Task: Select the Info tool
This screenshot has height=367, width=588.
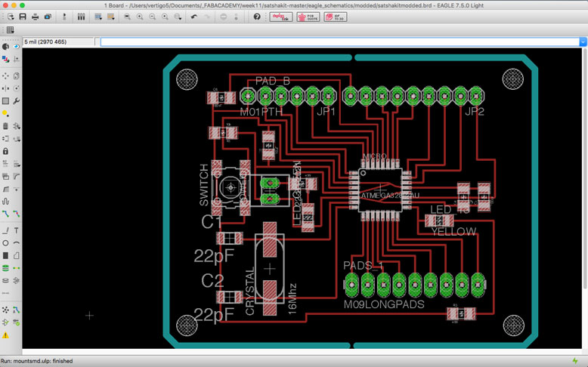Action: point(5,47)
